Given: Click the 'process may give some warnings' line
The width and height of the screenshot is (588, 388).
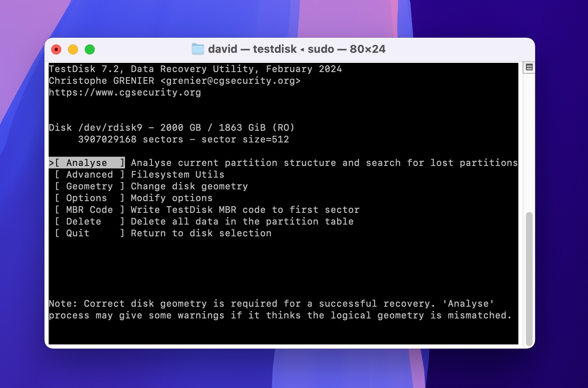Looking at the screenshot, I should [280, 315].
